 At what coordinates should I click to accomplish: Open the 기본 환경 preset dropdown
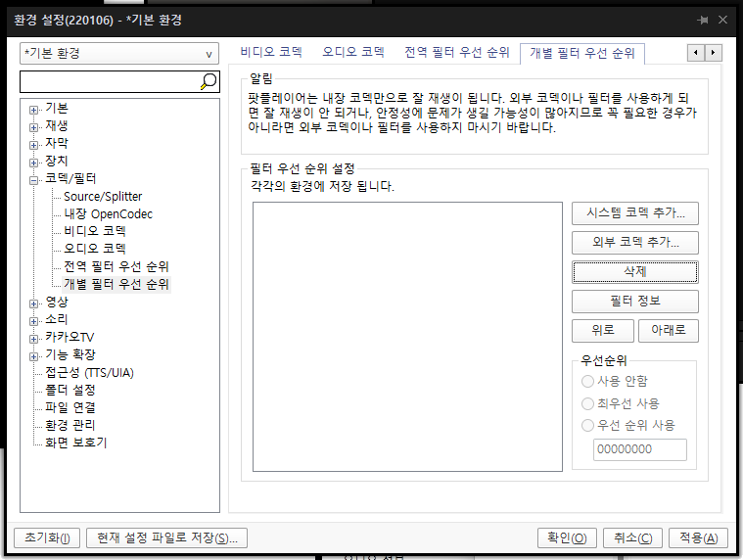click(118, 54)
